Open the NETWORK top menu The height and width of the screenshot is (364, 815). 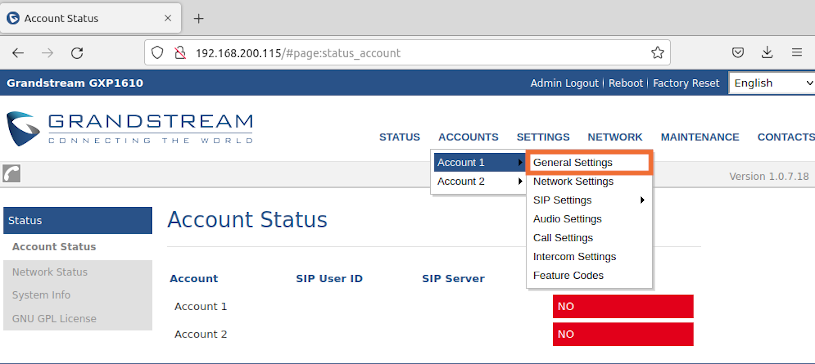(615, 137)
